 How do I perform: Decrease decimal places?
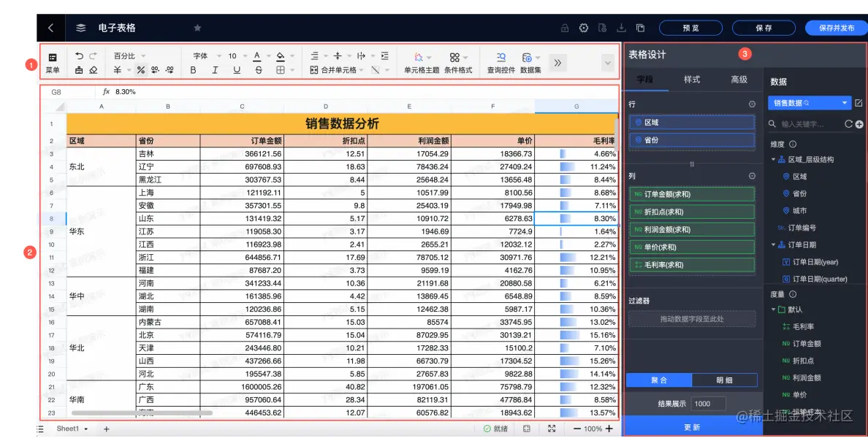(x=155, y=70)
